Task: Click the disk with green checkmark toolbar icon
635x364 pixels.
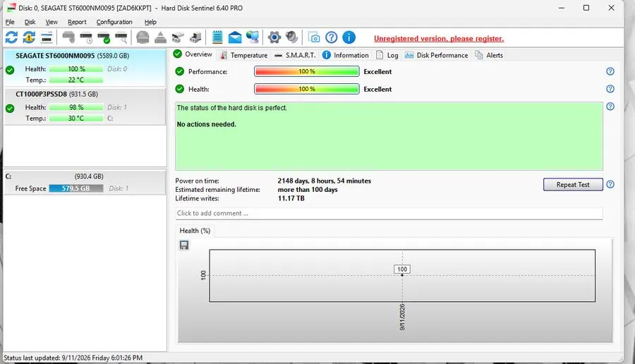Action: pyautogui.click(x=104, y=37)
